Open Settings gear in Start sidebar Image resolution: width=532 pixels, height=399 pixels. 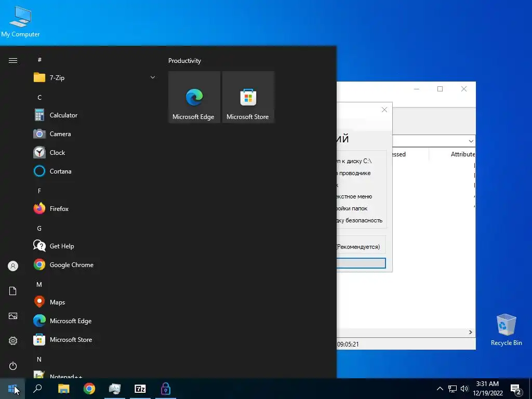click(x=13, y=341)
